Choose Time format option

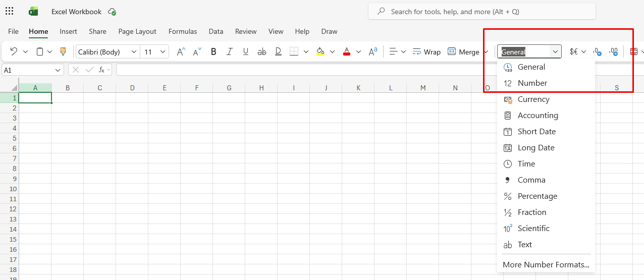click(x=546, y=163)
